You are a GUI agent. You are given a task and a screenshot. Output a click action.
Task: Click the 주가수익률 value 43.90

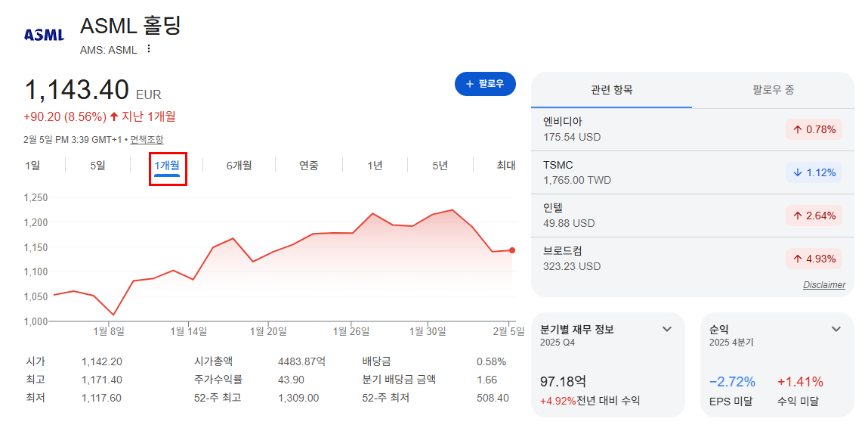pos(290,380)
